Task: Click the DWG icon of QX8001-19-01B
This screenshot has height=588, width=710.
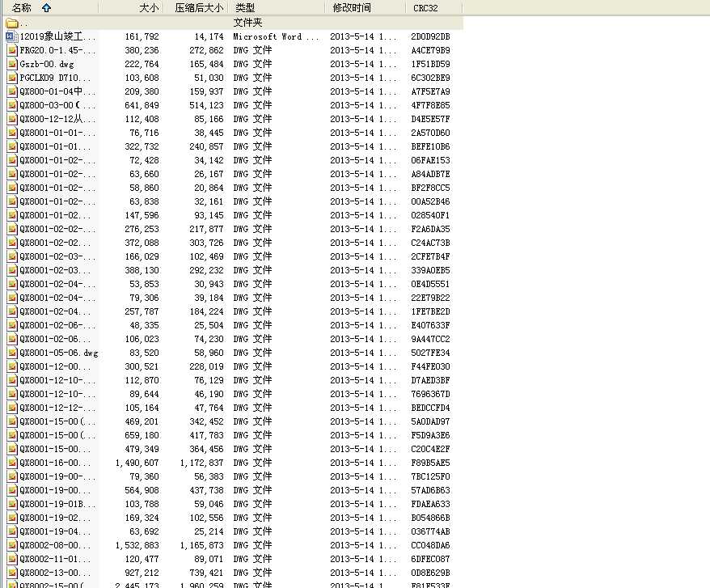Action: click(x=13, y=504)
